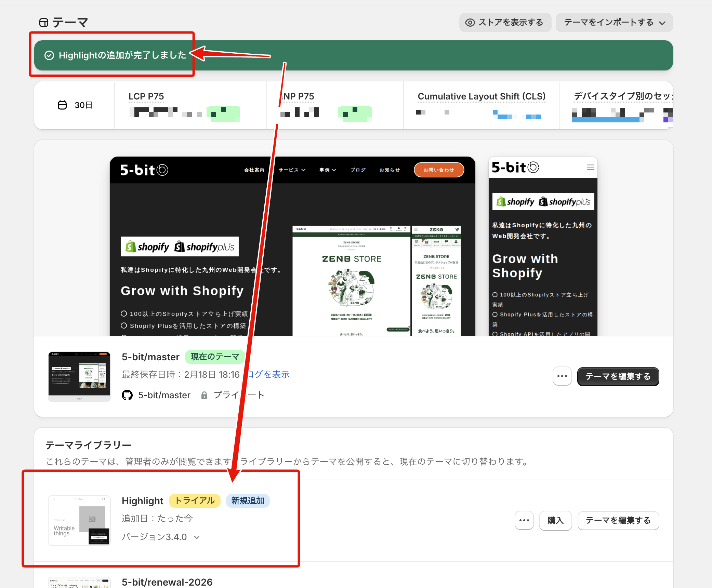Image resolution: width=712 pixels, height=588 pixels.
Task: Expand the バージョン3.4.0 version dropdown
Action: pos(196,537)
